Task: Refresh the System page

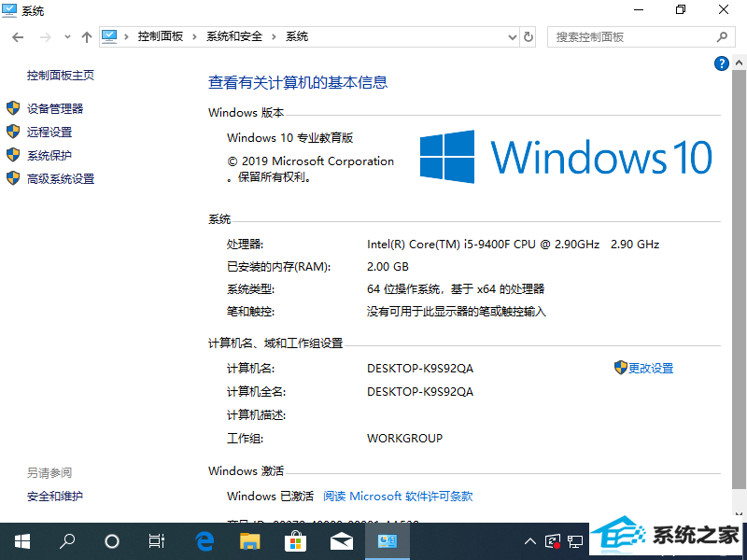Action: coord(529,37)
